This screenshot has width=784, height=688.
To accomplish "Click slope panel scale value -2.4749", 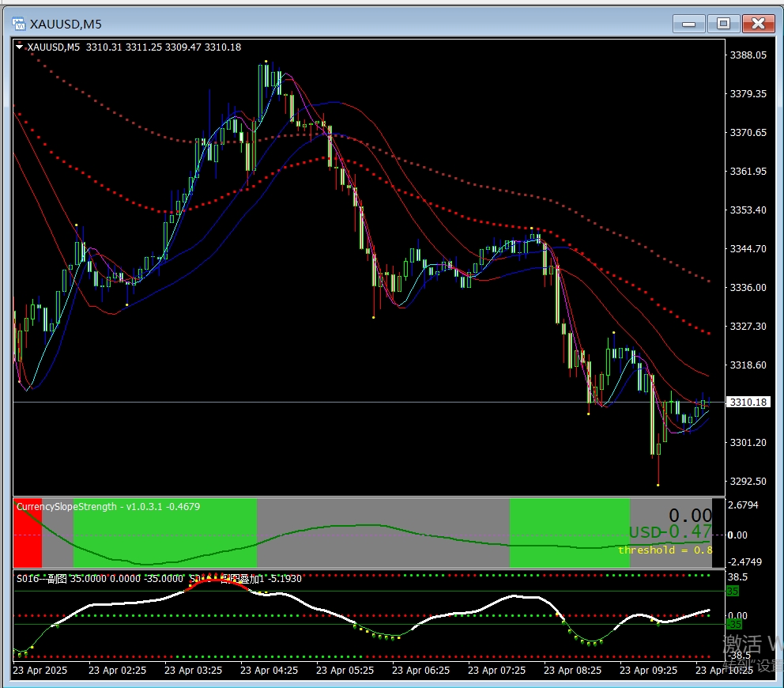I will pos(744,562).
